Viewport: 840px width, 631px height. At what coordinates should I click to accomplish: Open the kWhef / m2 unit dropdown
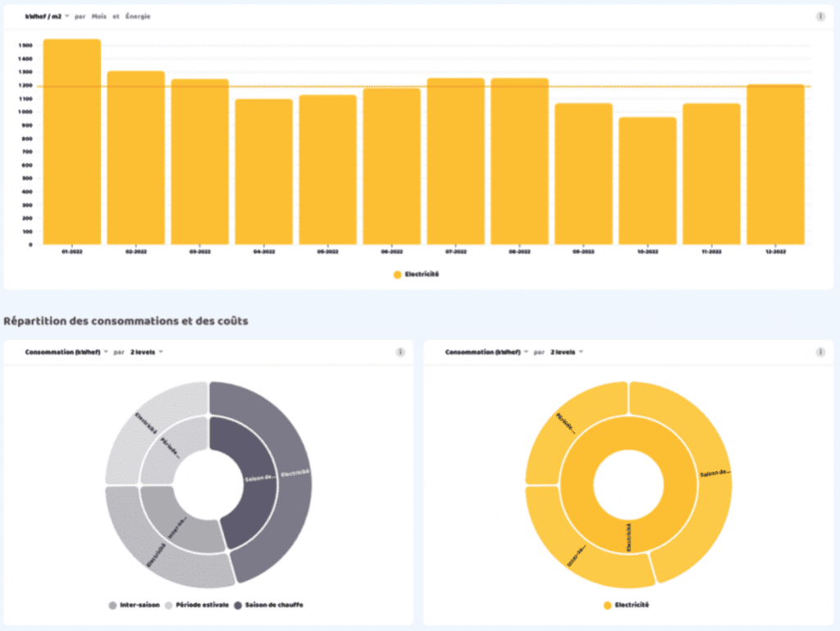coord(48,16)
